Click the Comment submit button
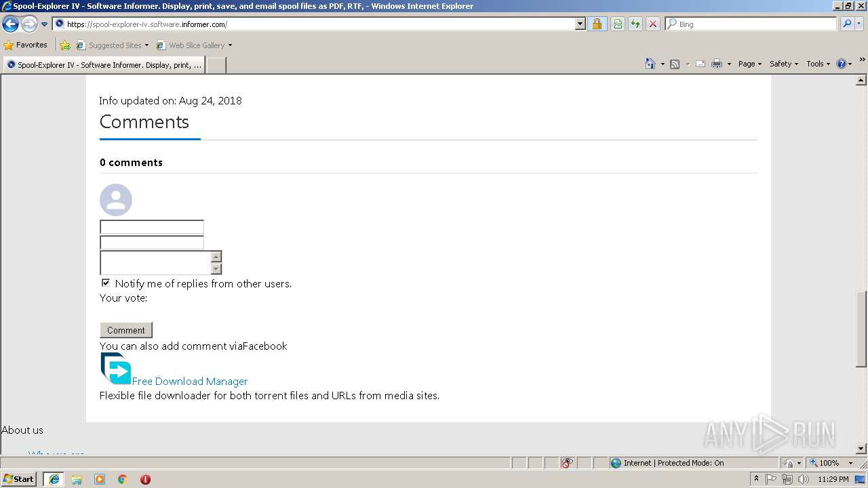 [126, 330]
